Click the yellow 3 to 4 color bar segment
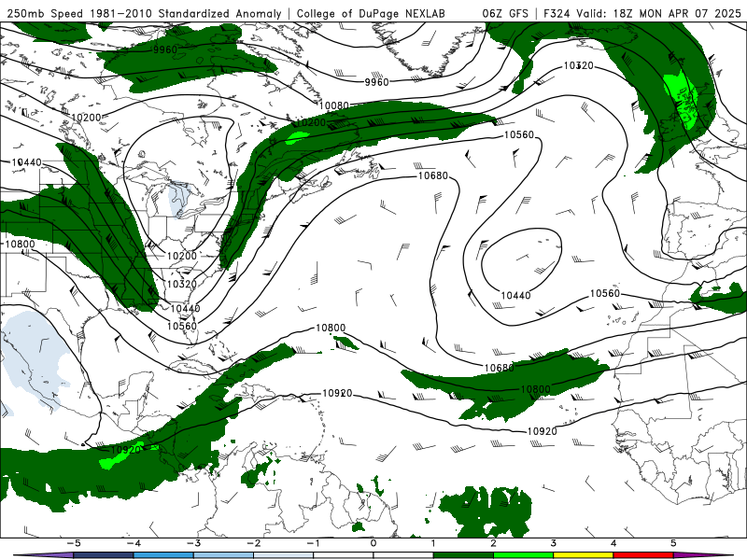The width and height of the screenshot is (747, 560). (x=583, y=555)
